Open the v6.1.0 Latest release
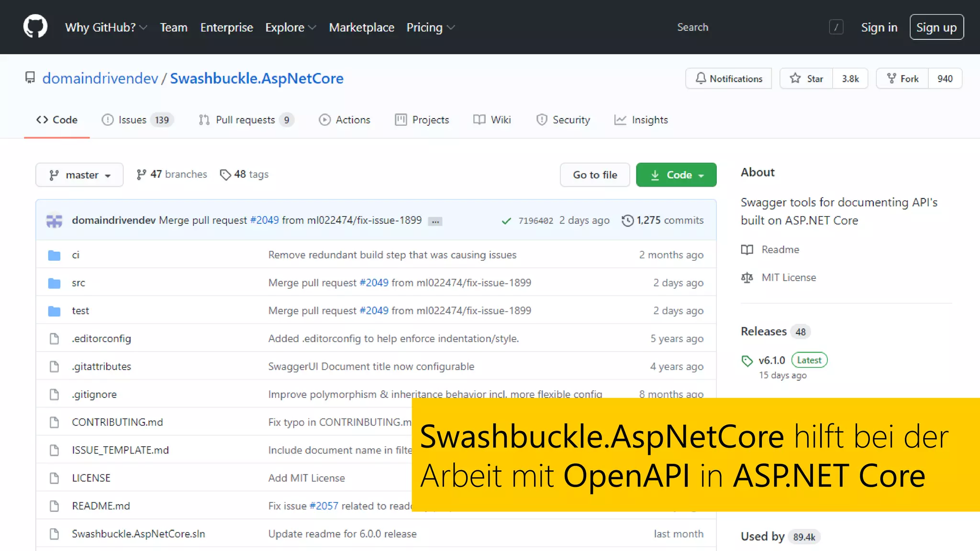The height and width of the screenshot is (551, 980). coord(784,361)
